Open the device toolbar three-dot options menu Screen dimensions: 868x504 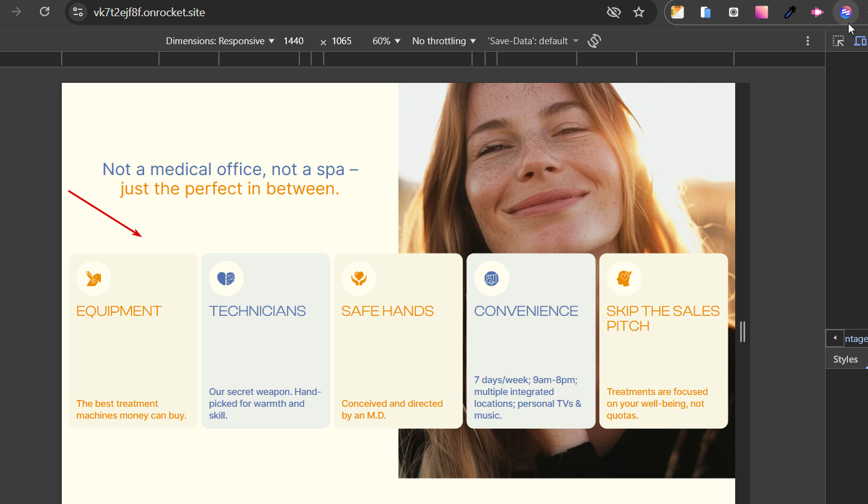pos(808,41)
